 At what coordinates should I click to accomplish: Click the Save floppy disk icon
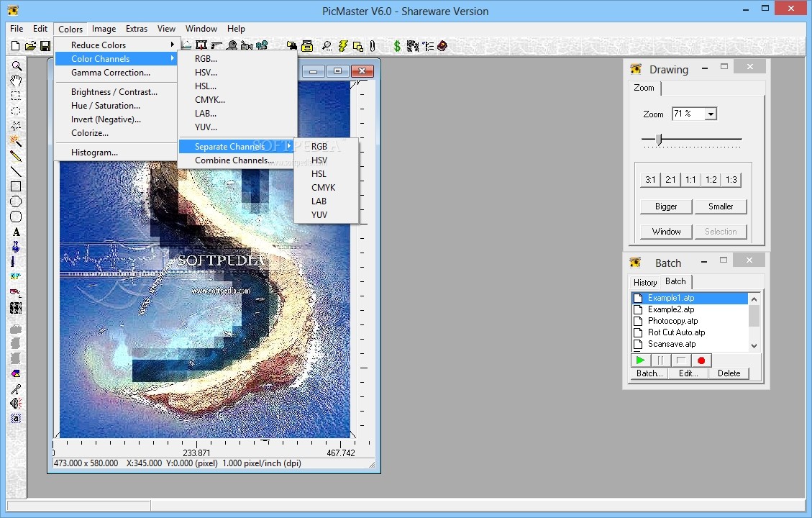coord(45,46)
